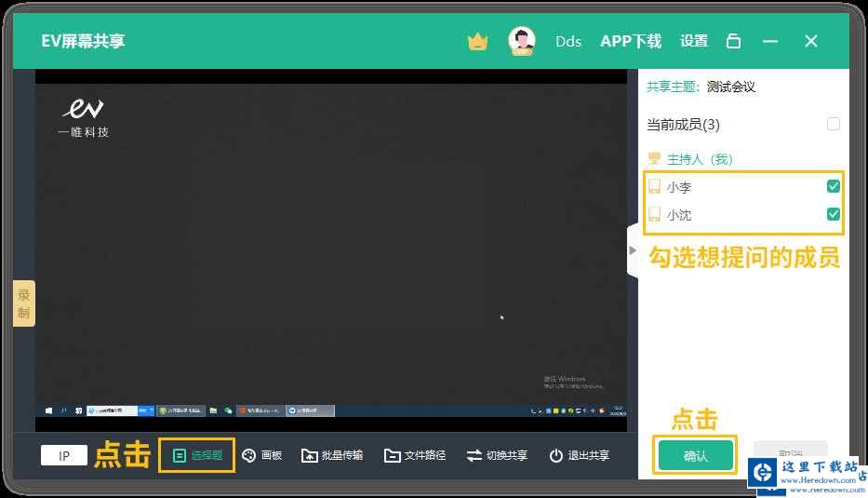Screen dimensions: 868x498
Task: Toggle select-all checkbox for 当前成员(3)
Action: [x=834, y=124]
